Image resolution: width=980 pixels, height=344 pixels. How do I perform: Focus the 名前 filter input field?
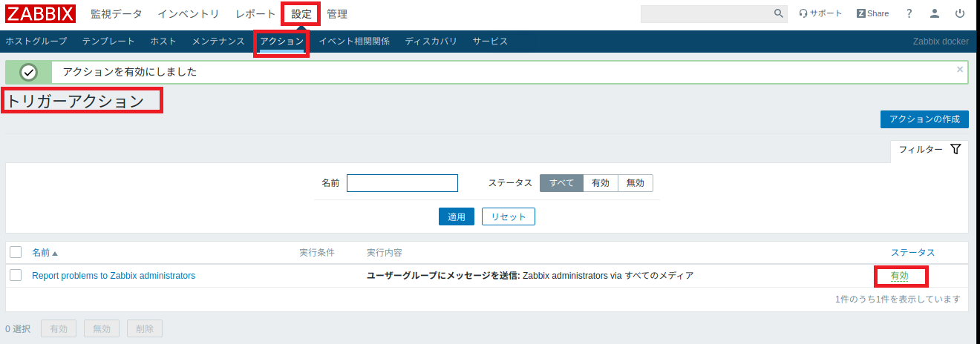pos(402,183)
